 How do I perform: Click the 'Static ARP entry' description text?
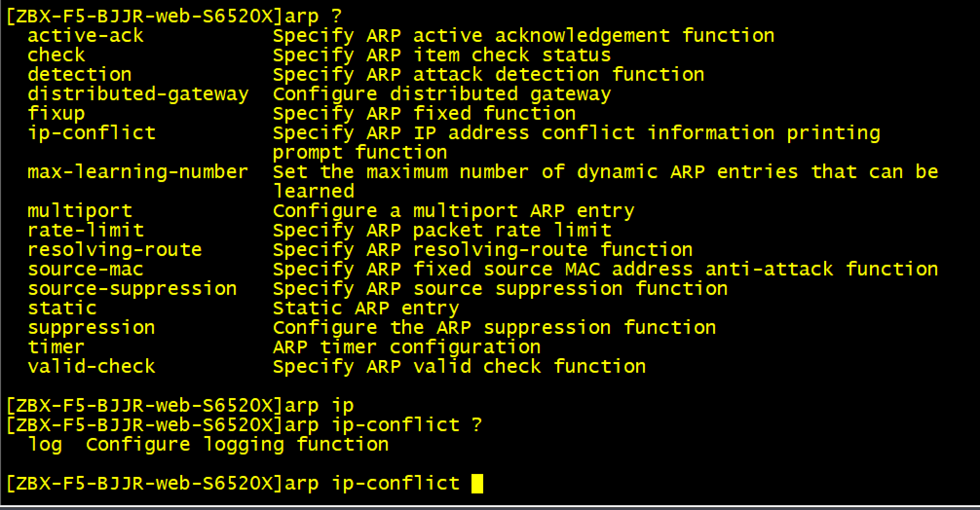point(366,309)
